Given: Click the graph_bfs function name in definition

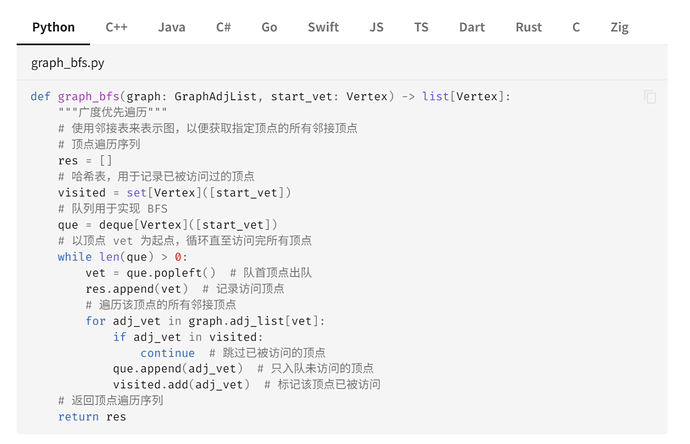Looking at the screenshot, I should pos(89,97).
